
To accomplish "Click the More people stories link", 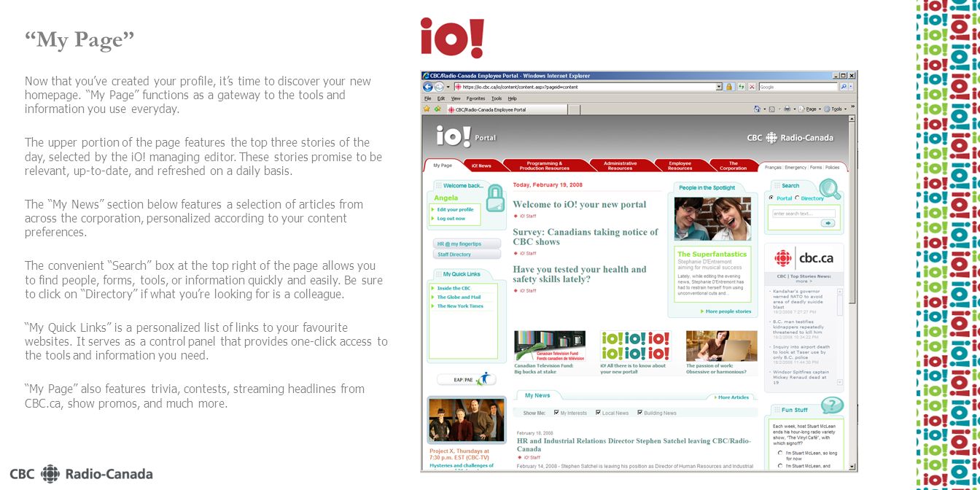I will (x=728, y=311).
